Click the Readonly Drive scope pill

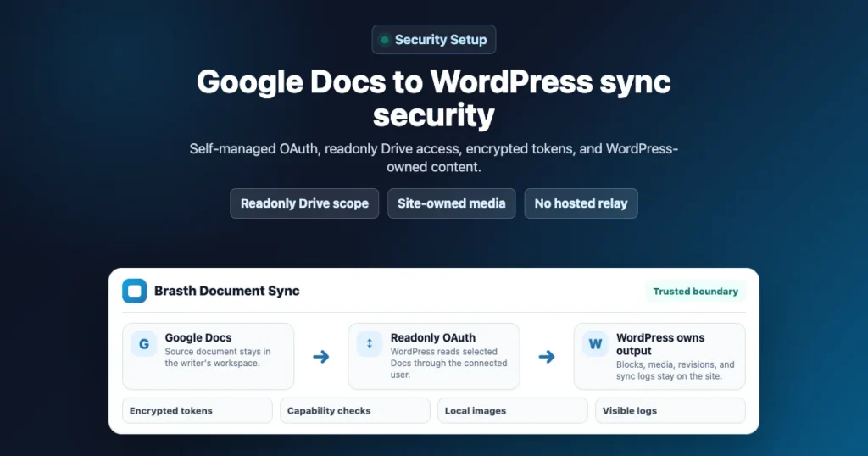tap(304, 203)
